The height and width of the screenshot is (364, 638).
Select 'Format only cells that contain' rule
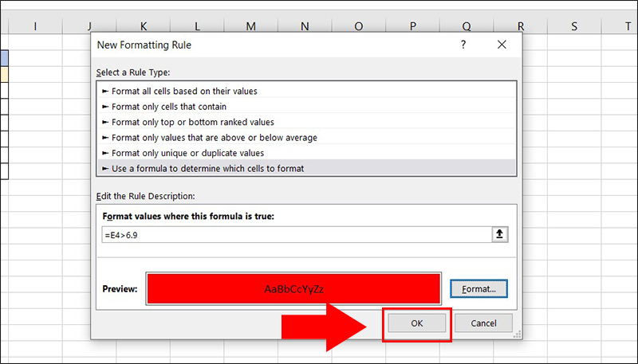click(306, 107)
